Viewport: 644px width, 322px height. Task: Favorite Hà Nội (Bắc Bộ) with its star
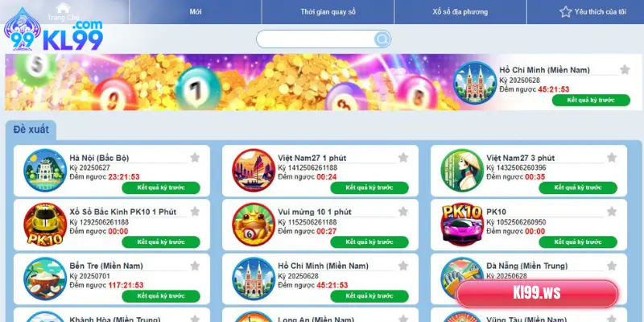195,158
